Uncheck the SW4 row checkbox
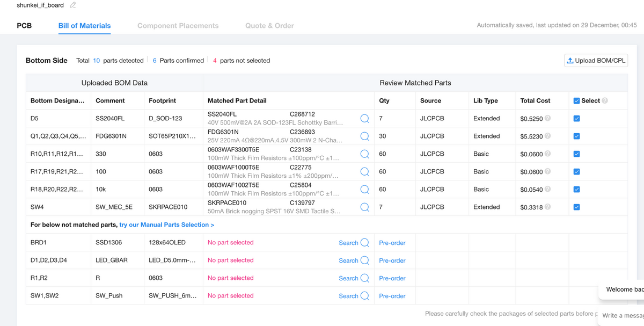The image size is (644, 326). click(576, 207)
